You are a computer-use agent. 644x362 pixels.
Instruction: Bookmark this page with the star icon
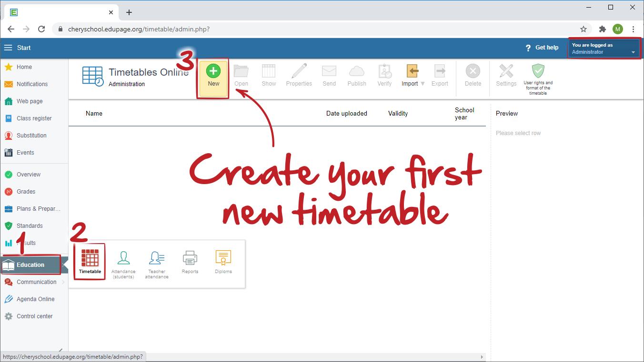(583, 29)
